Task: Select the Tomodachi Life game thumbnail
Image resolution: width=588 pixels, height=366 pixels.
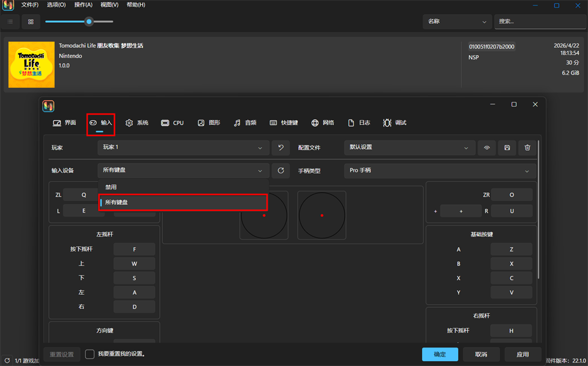Action: (31, 64)
